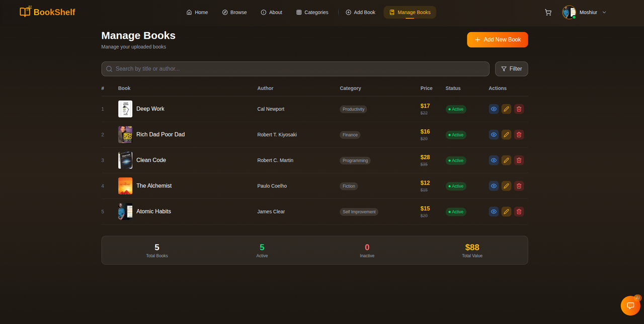Viewport: 644px width, 324px height.
Task: Click the Moshiur profile avatar
Action: pyautogui.click(x=569, y=12)
